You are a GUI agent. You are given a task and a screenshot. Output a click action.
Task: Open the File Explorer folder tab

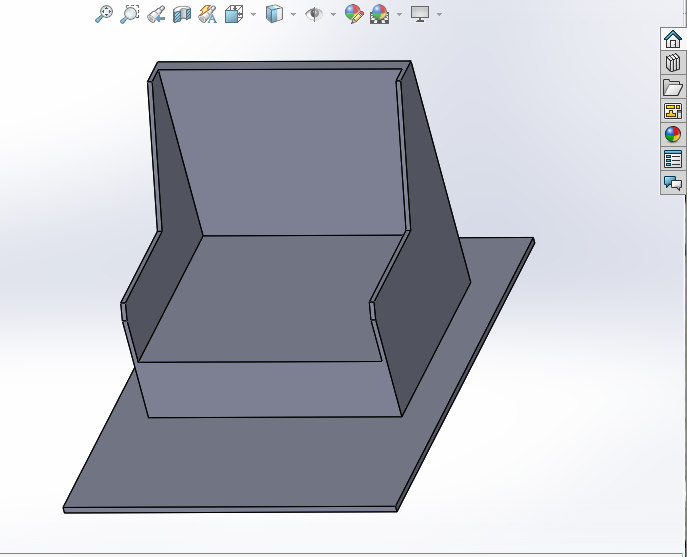pyautogui.click(x=673, y=87)
